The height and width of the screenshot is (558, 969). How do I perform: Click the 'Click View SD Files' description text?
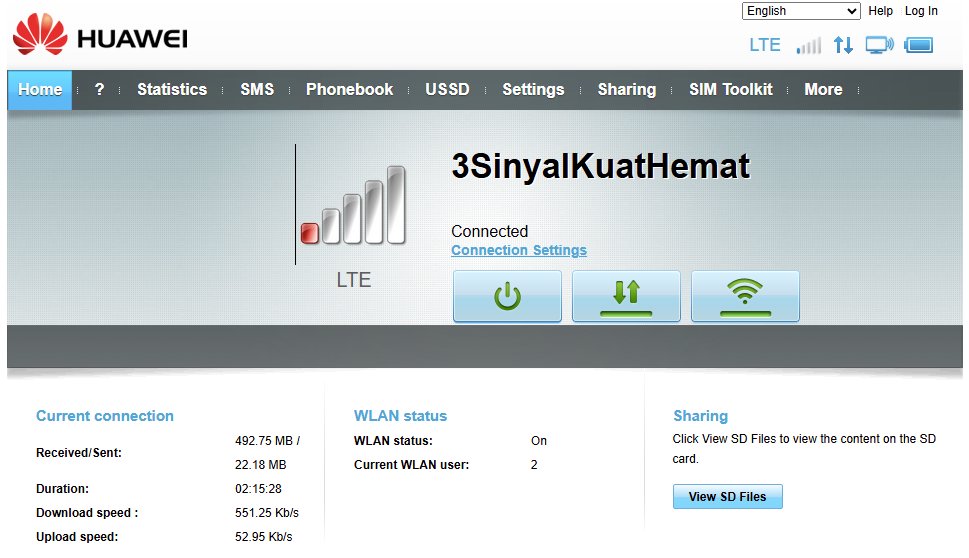804,449
